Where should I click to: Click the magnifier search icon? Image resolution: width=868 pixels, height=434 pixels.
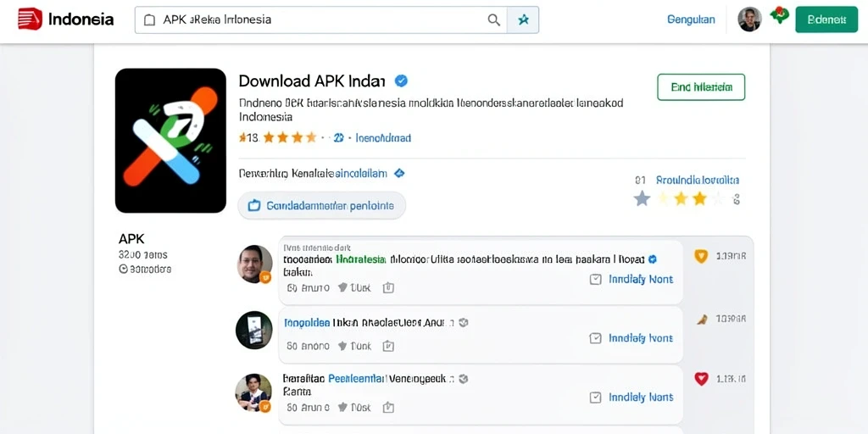[494, 20]
